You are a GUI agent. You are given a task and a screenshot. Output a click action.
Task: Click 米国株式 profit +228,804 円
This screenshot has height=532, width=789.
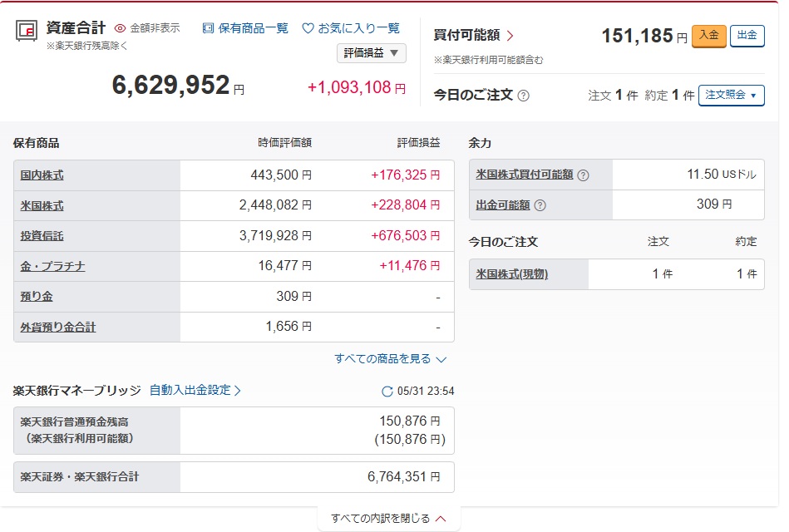(405, 205)
